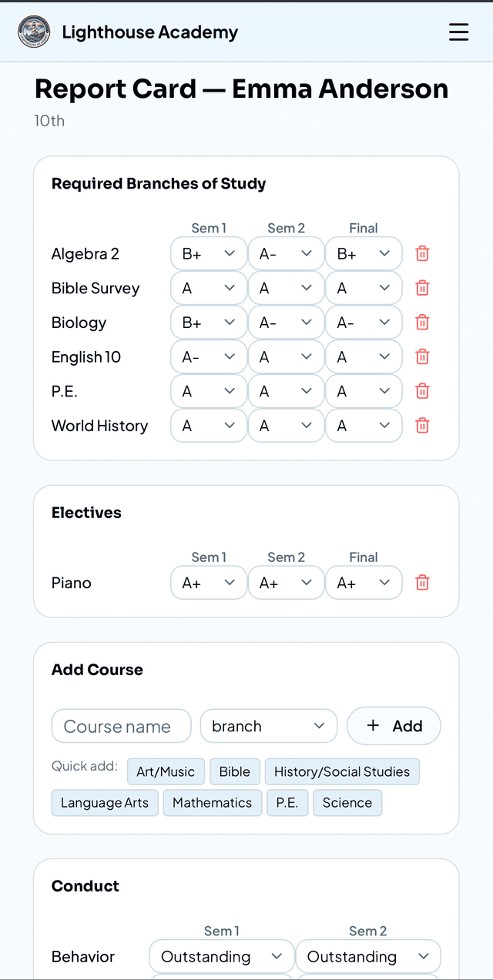Delete the Bible Survey course
Image resolution: width=493 pixels, height=980 pixels.
(x=422, y=288)
